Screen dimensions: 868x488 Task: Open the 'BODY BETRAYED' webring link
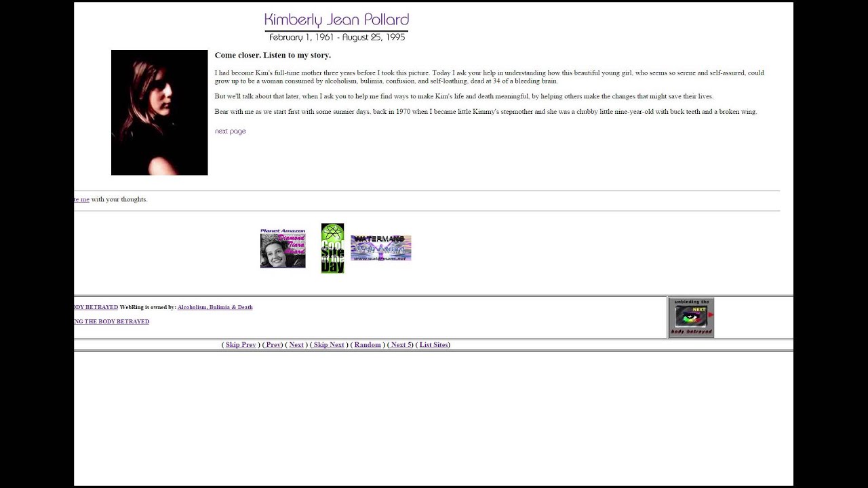coord(96,307)
